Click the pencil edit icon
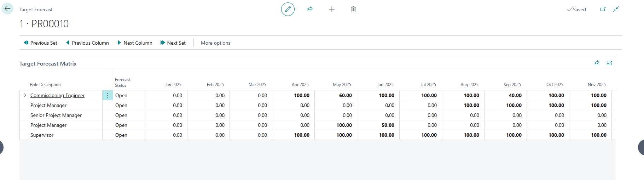Viewport: 644px width, 180px height. (288, 9)
